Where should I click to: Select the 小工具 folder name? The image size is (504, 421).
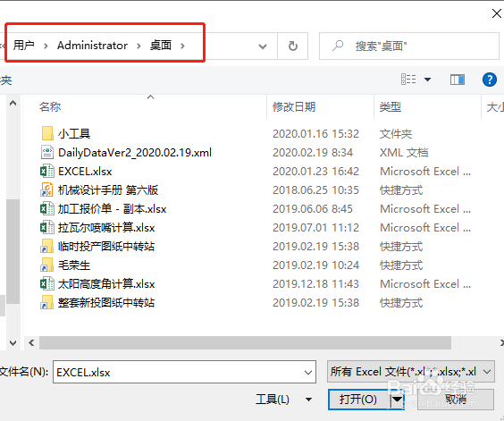click(x=74, y=133)
